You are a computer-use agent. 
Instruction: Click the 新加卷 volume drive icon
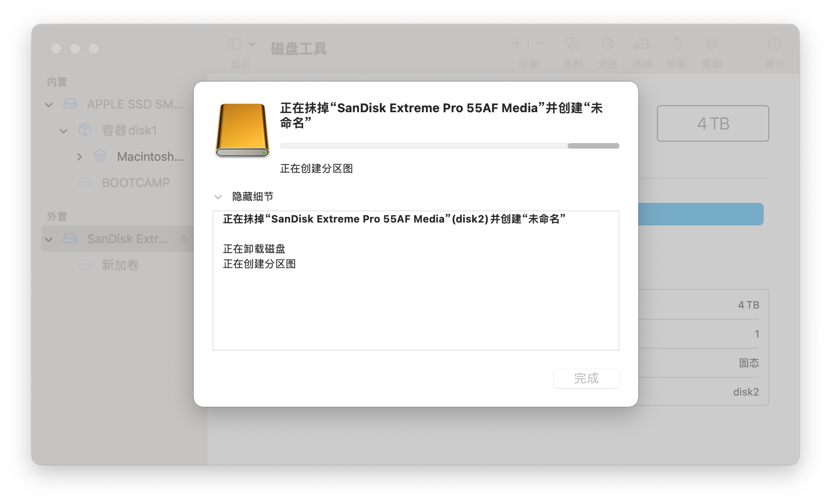point(85,265)
